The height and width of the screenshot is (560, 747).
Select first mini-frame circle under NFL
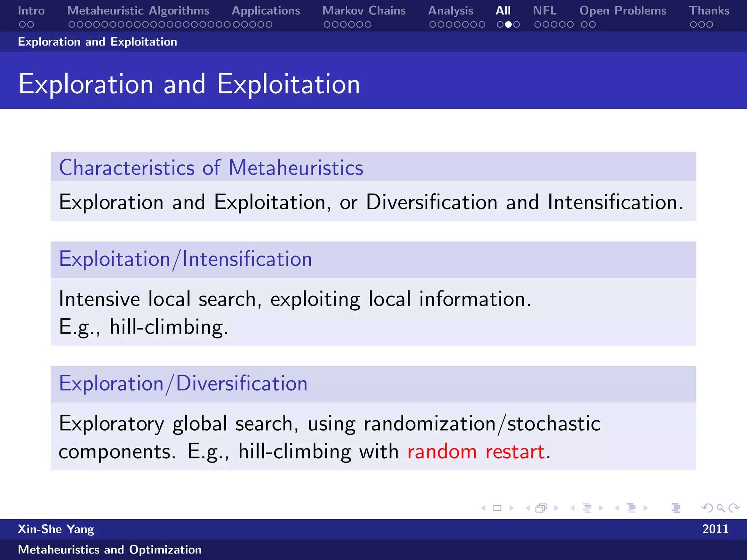[x=538, y=24]
